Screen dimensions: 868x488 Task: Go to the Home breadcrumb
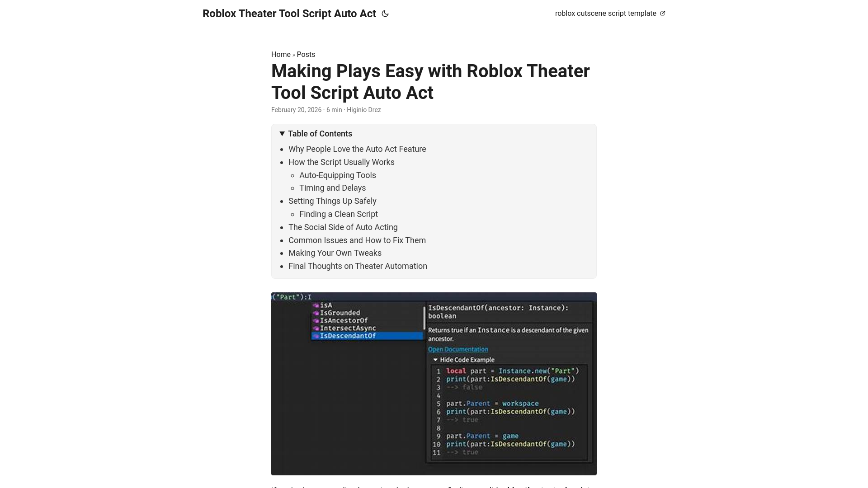click(x=281, y=54)
